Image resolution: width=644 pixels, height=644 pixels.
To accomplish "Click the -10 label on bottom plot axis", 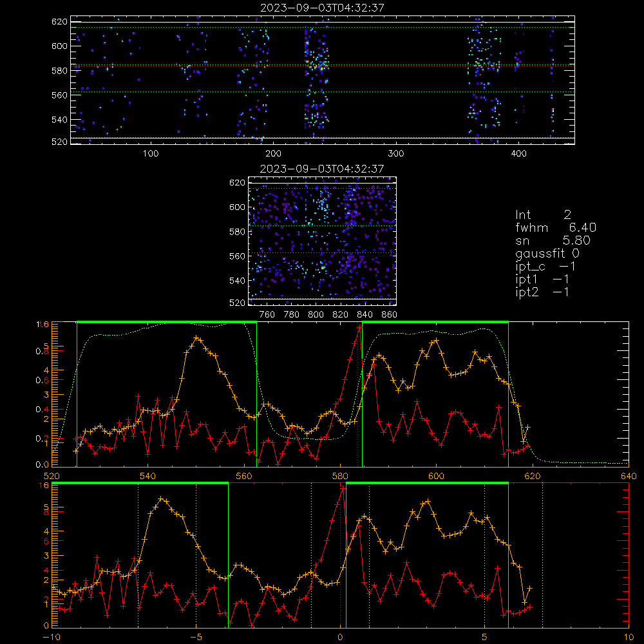I will (x=52, y=637).
